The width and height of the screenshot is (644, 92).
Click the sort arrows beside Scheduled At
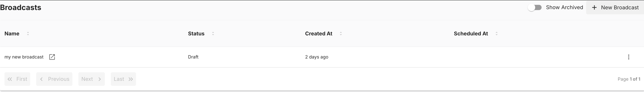point(496,33)
